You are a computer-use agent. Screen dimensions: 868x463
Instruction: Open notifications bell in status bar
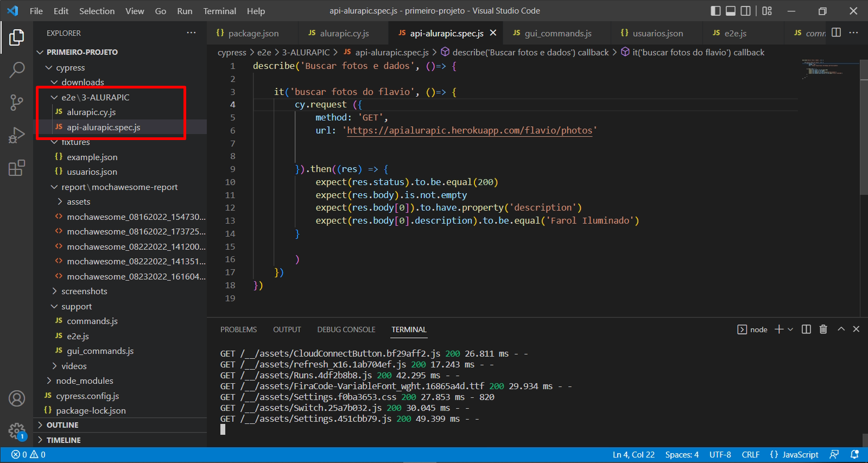coord(854,455)
